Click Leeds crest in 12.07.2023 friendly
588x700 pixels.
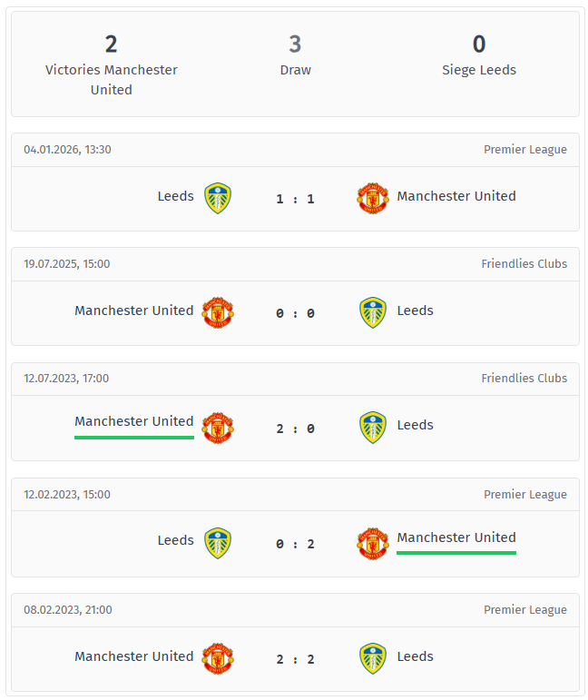pos(372,427)
